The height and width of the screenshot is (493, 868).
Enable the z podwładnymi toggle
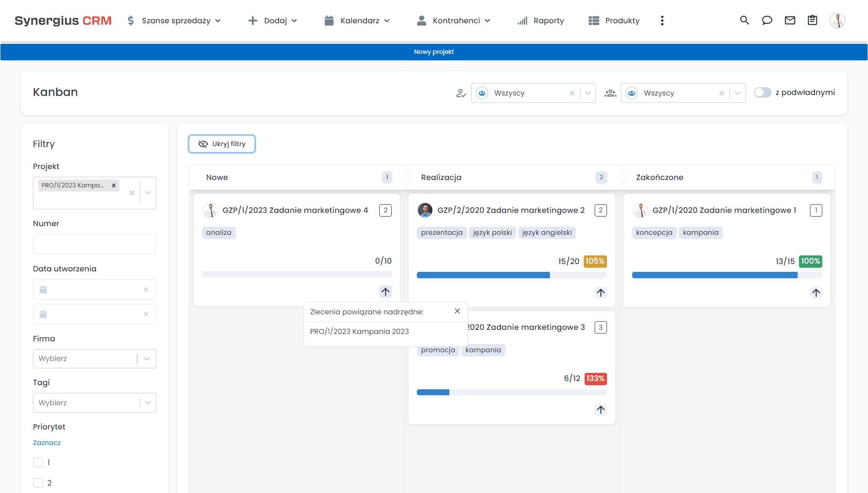pyautogui.click(x=762, y=92)
